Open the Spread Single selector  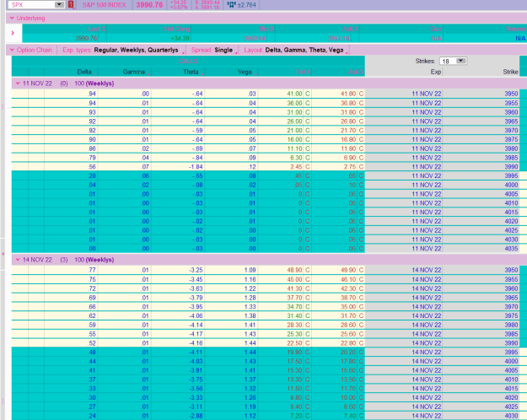tap(214, 50)
